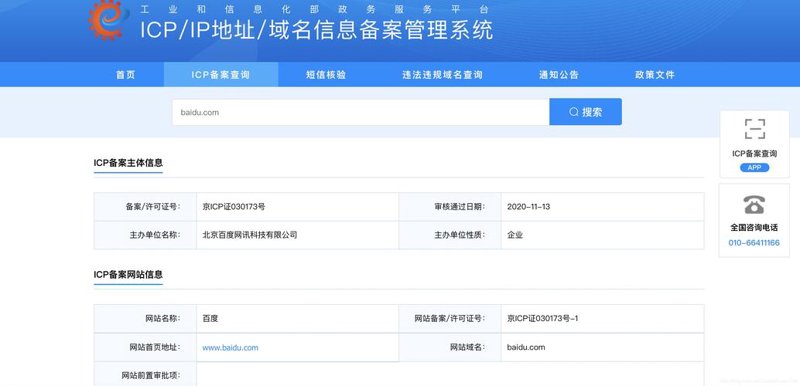
Task: Switch to the 短信核验 tab
Action: [326, 75]
